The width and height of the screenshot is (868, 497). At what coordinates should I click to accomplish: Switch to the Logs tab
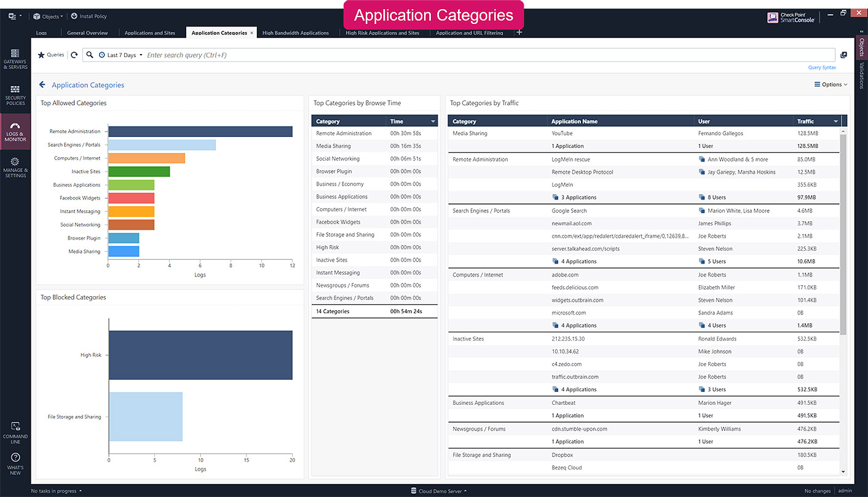click(41, 33)
